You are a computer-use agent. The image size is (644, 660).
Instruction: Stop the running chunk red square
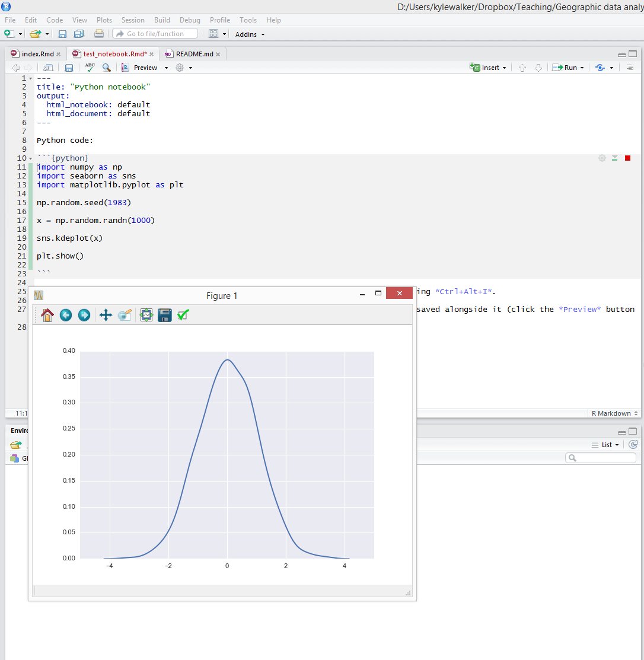click(627, 158)
